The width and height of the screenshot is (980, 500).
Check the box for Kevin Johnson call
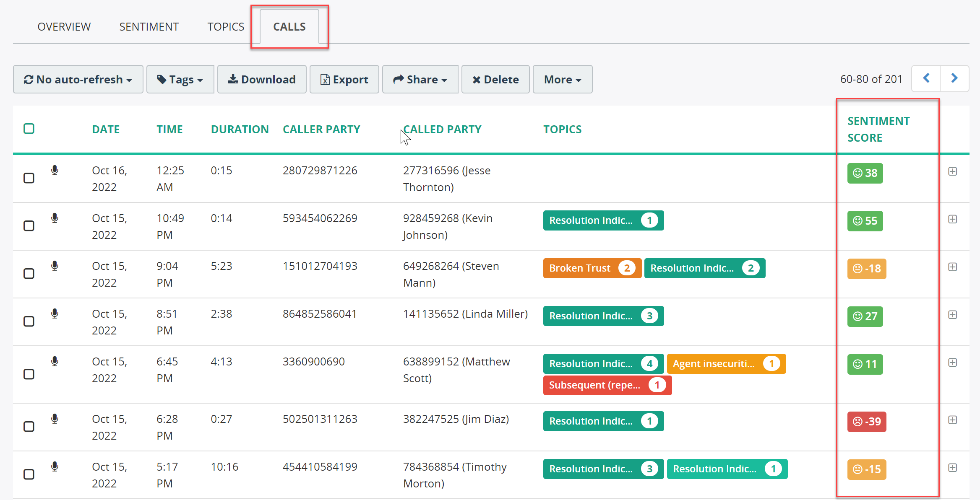(29, 226)
